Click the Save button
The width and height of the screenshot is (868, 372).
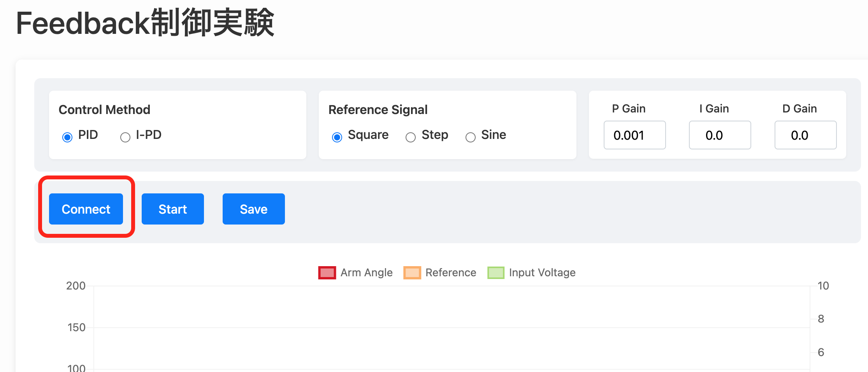254,209
